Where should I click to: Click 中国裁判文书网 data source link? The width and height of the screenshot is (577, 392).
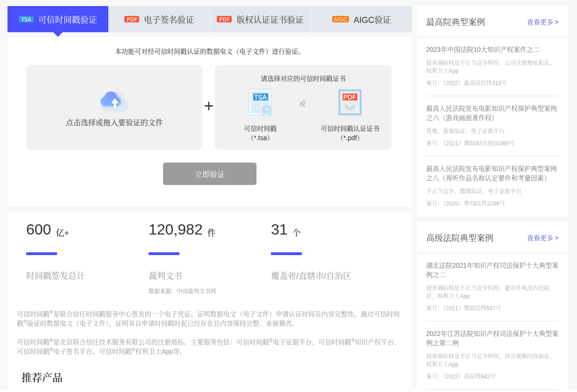pyautogui.click(x=196, y=291)
